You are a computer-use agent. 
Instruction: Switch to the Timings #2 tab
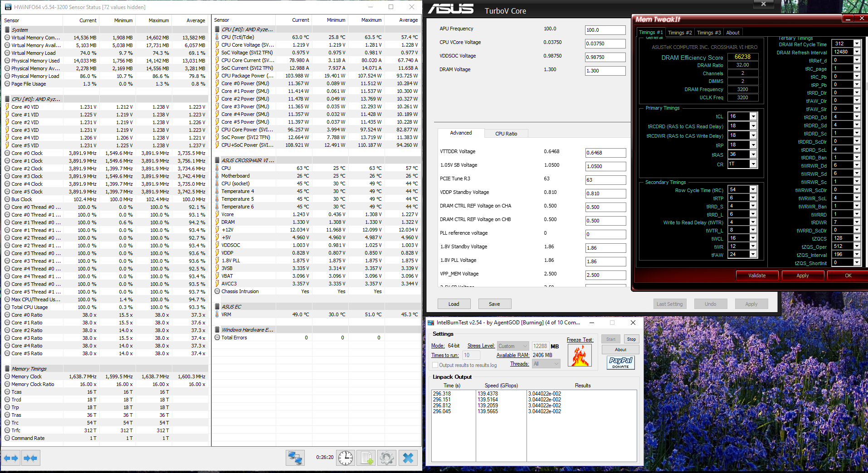pos(680,33)
